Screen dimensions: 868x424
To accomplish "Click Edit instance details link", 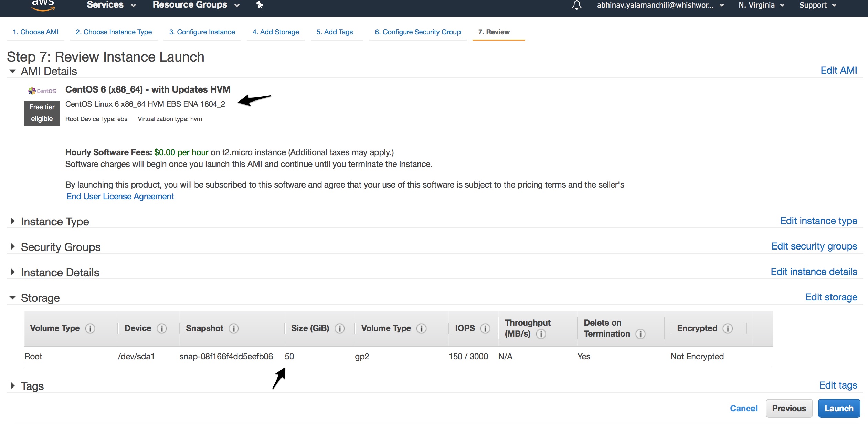I will pyautogui.click(x=814, y=272).
